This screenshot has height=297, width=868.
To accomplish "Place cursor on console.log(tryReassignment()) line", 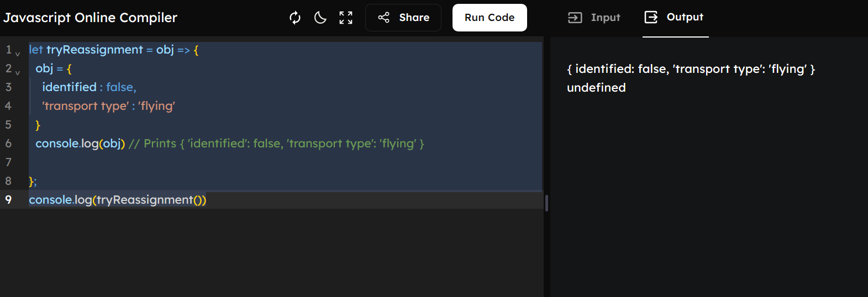I will coord(117,200).
